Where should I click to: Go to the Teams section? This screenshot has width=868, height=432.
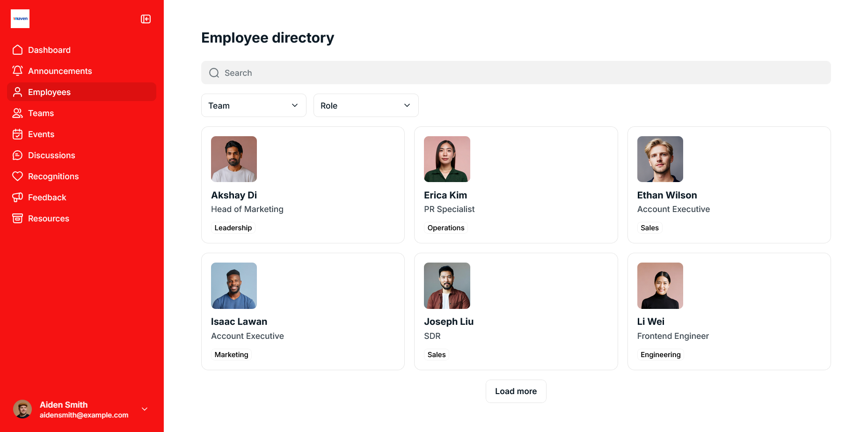pyautogui.click(x=41, y=113)
